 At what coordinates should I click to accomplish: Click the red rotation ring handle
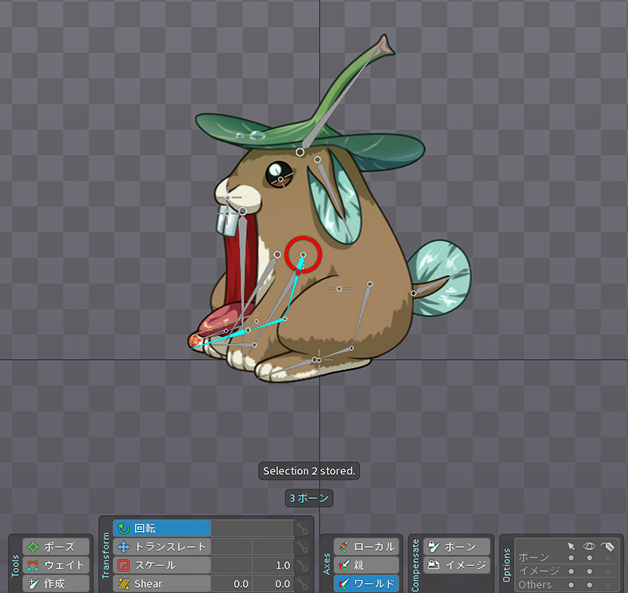[303, 255]
